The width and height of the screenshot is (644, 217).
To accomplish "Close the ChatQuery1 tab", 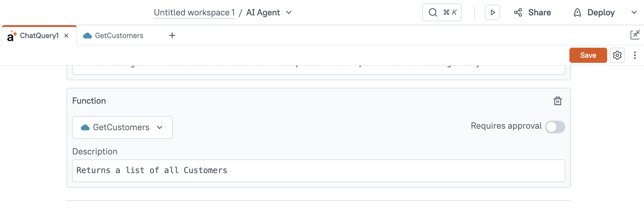I will click(x=66, y=36).
